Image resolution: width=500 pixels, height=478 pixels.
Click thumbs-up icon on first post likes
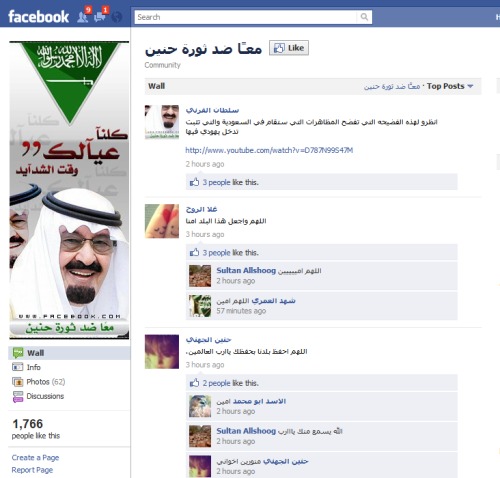coord(194,182)
